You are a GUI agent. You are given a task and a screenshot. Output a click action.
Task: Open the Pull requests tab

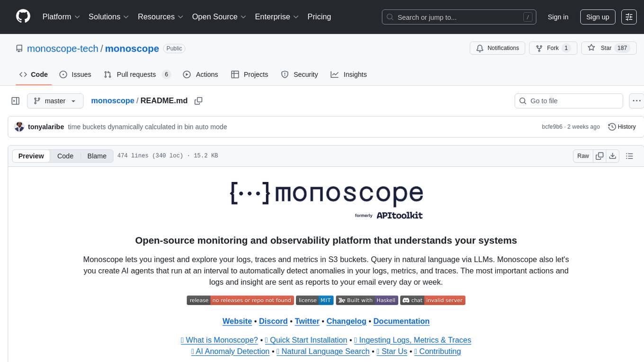(x=137, y=74)
